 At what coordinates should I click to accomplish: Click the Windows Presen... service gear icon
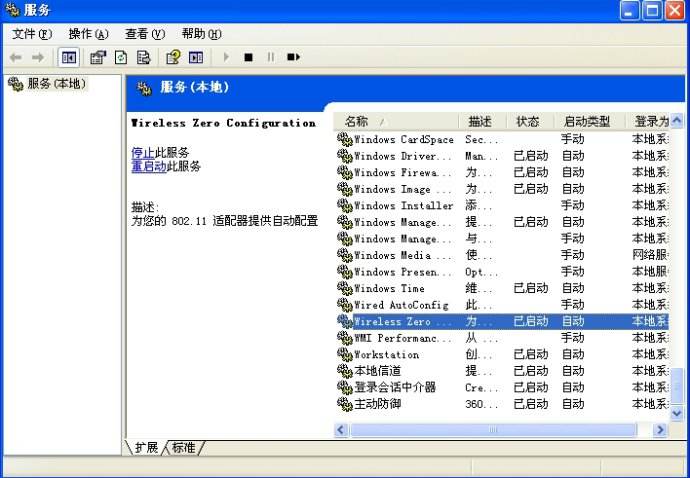tap(344, 272)
